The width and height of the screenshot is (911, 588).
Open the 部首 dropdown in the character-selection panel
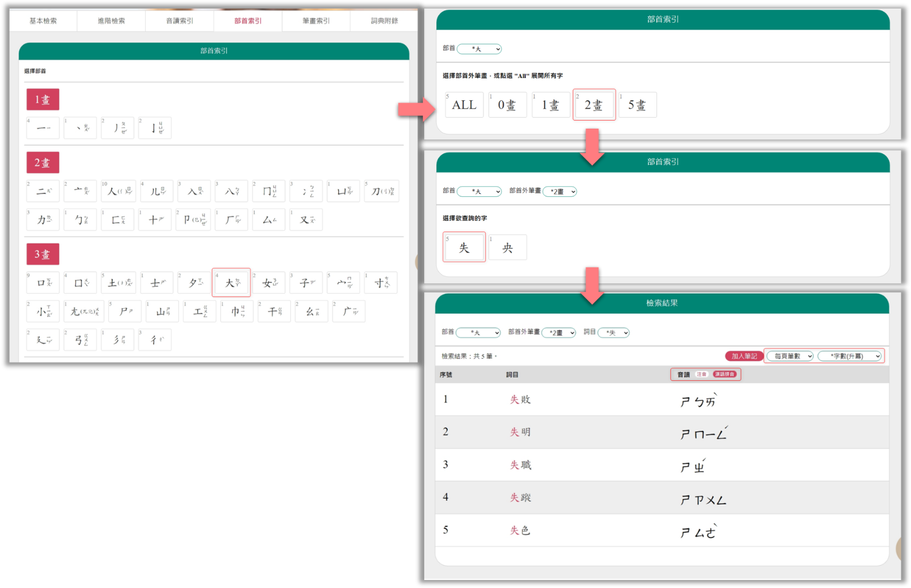[x=479, y=191]
